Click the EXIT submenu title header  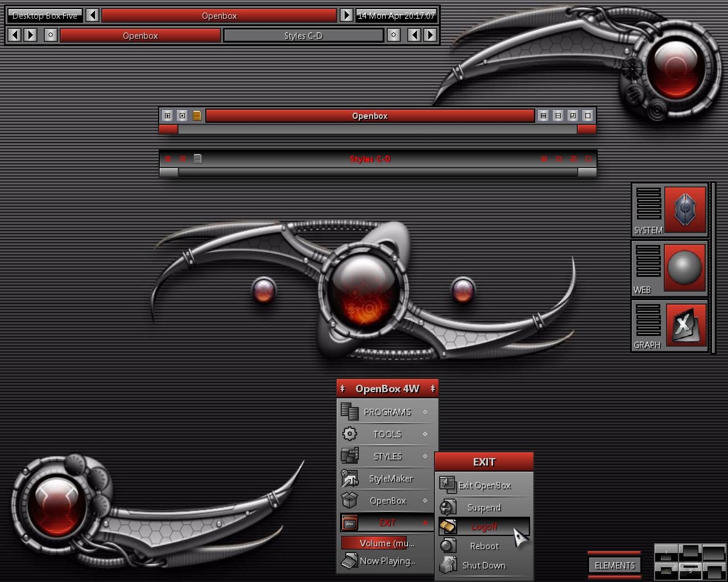coord(484,462)
